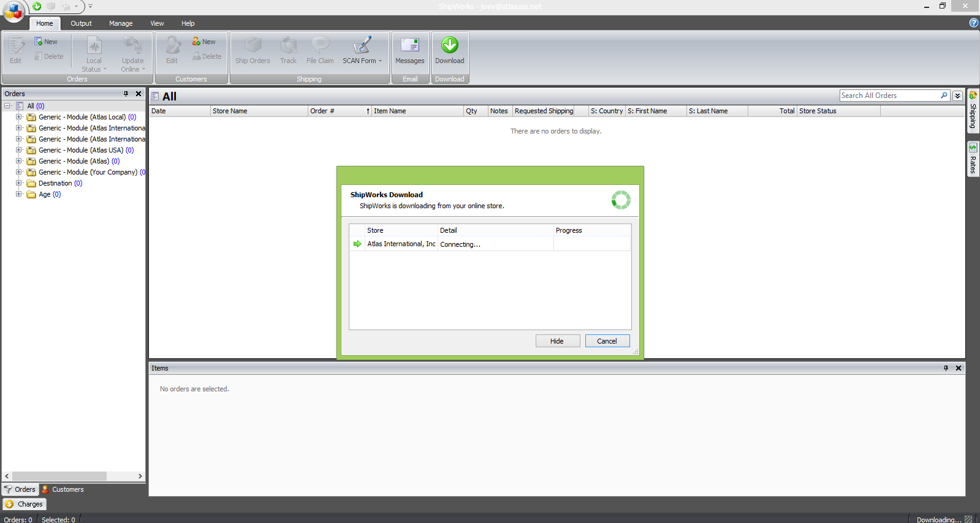Click the Atlas USA store folder icon
Screen dimensions: 980x523
coord(31,150)
